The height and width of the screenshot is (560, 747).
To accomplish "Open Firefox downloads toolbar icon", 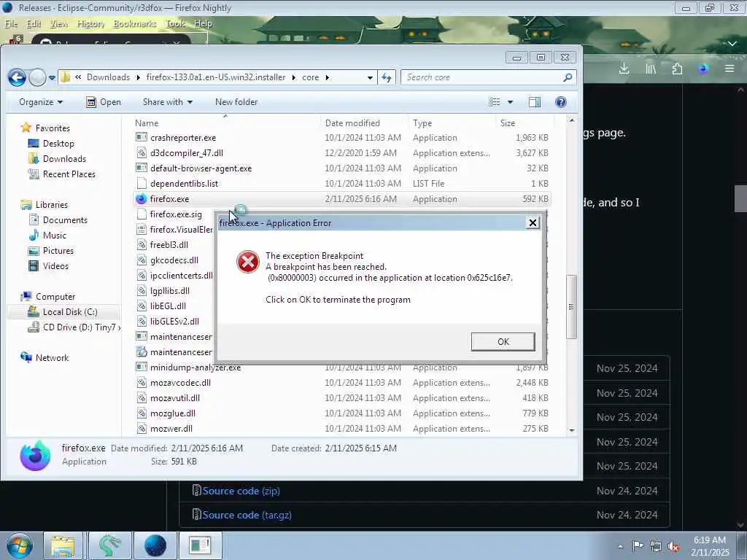I will (x=624, y=69).
